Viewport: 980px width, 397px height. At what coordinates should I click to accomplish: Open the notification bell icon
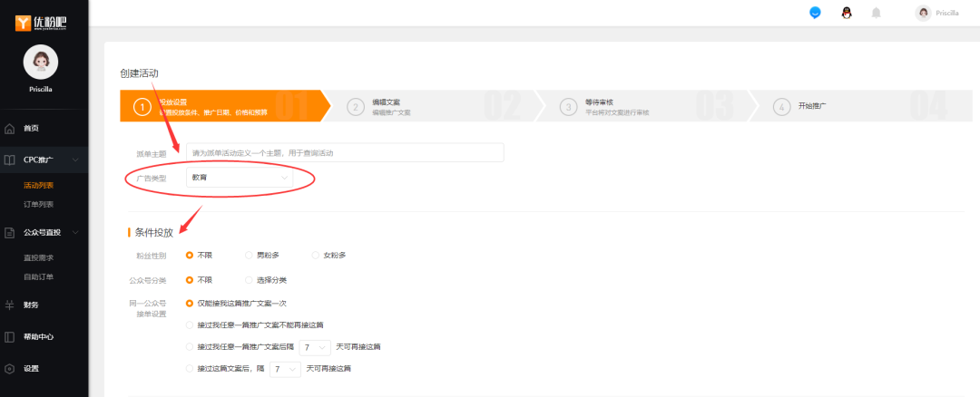[877, 13]
